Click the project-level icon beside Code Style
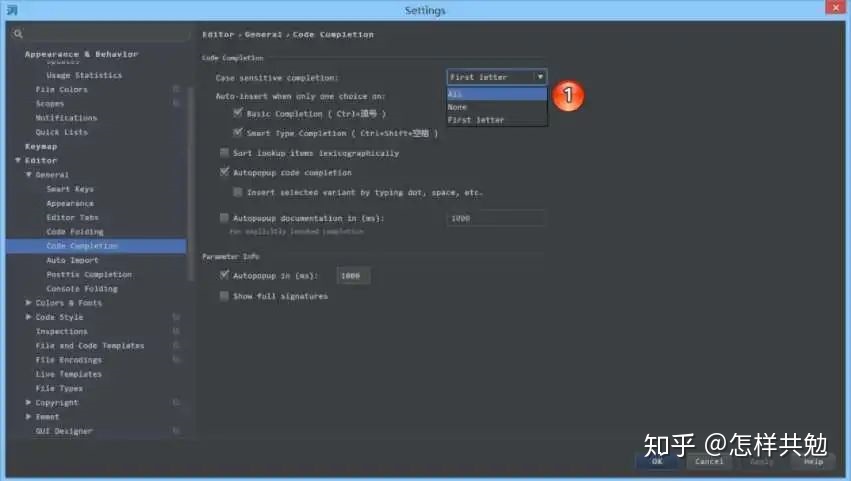 (x=176, y=317)
